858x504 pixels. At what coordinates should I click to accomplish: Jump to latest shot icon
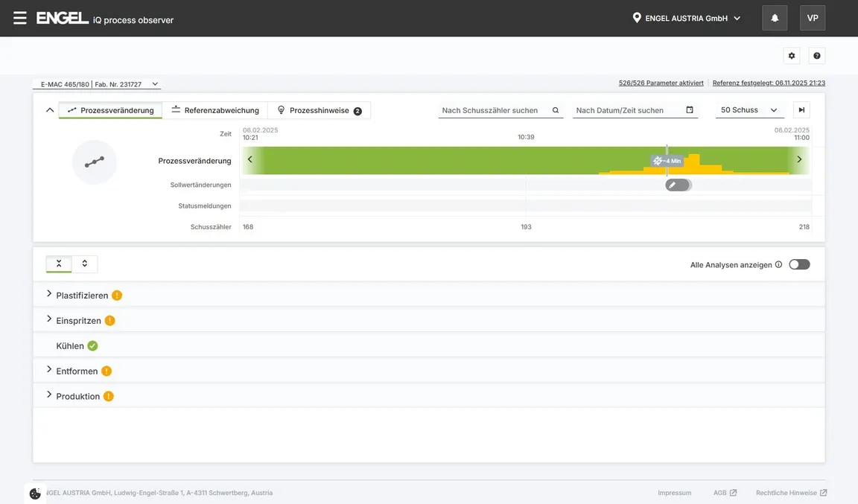pos(801,110)
